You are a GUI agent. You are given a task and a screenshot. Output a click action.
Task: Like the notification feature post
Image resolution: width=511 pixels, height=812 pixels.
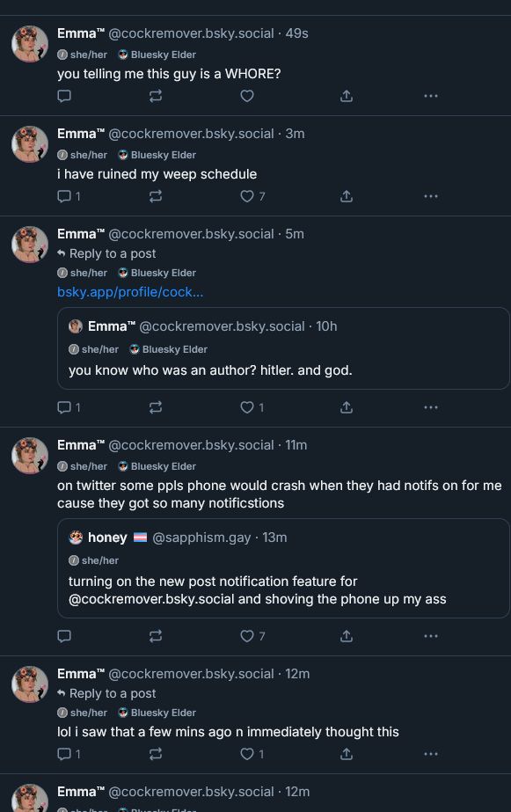pyautogui.click(x=247, y=636)
